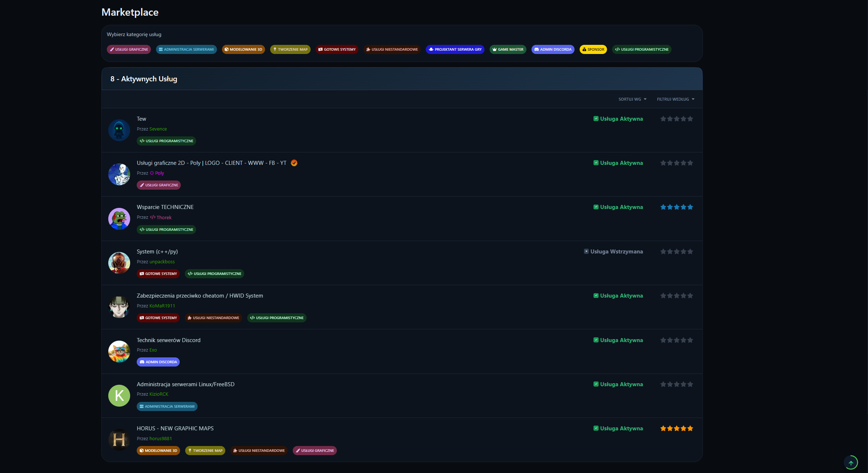The width and height of the screenshot is (868, 473).
Task: Click the SPONSOR category pill
Action: (593, 49)
